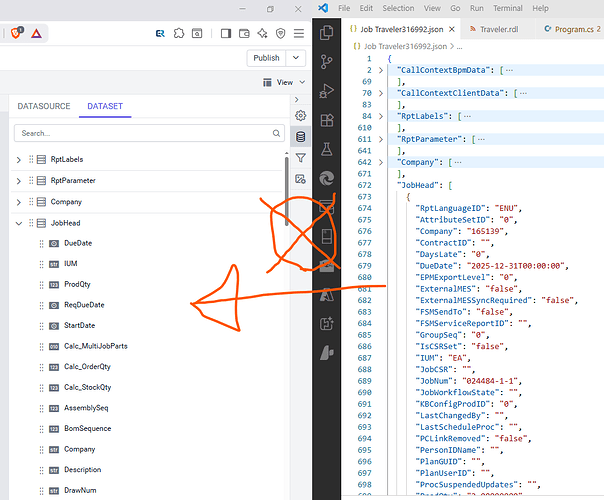Image resolution: width=604 pixels, height=500 pixels.
Task: Open report designer Properties gear panel
Action: click(300, 115)
